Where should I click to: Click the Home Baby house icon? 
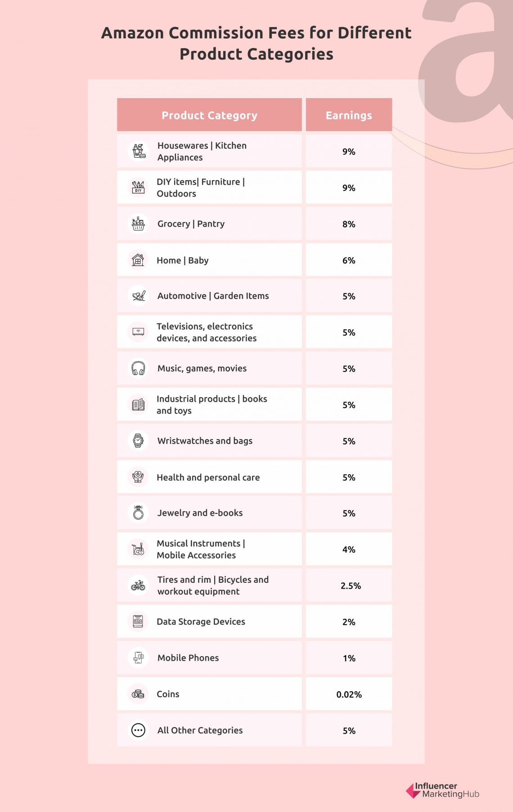click(138, 260)
